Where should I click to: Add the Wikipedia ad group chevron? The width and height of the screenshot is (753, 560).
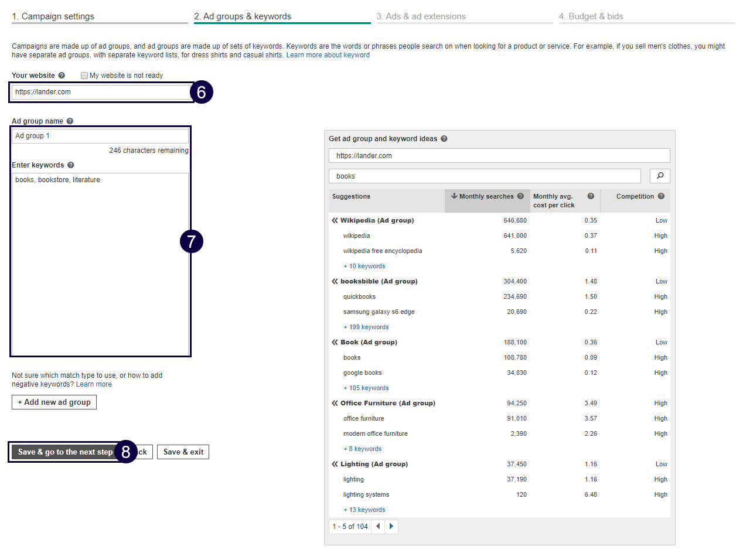(335, 220)
